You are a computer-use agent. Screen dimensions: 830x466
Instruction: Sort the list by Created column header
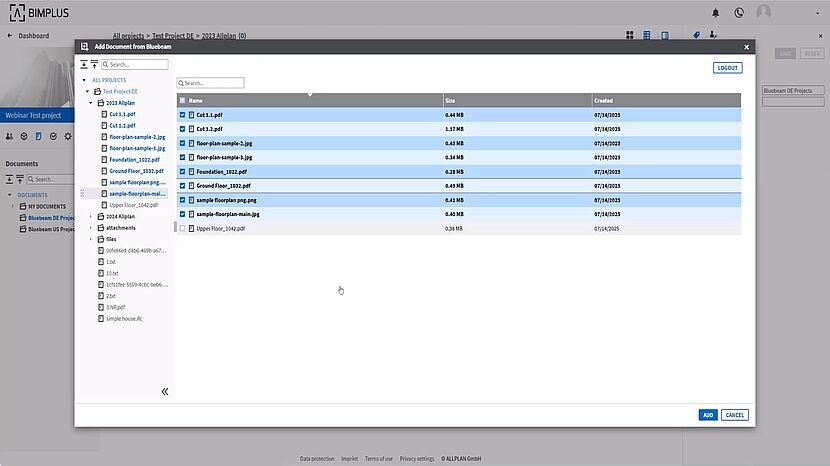point(603,101)
